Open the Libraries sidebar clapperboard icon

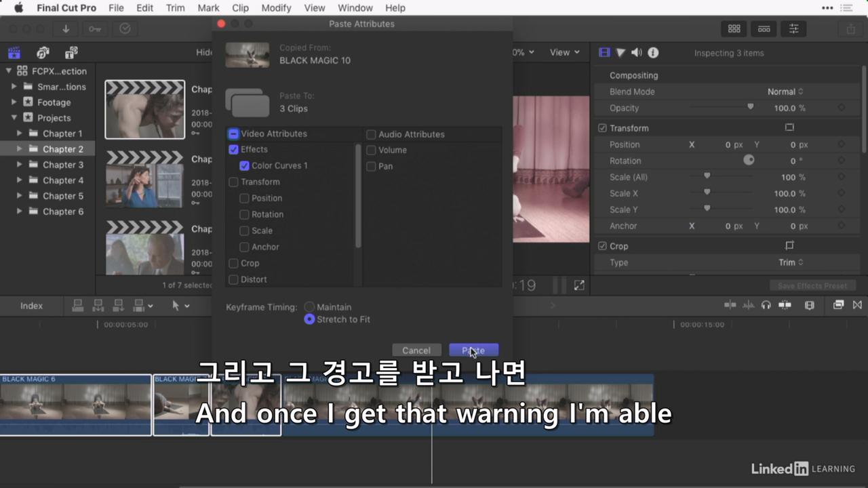[14, 52]
